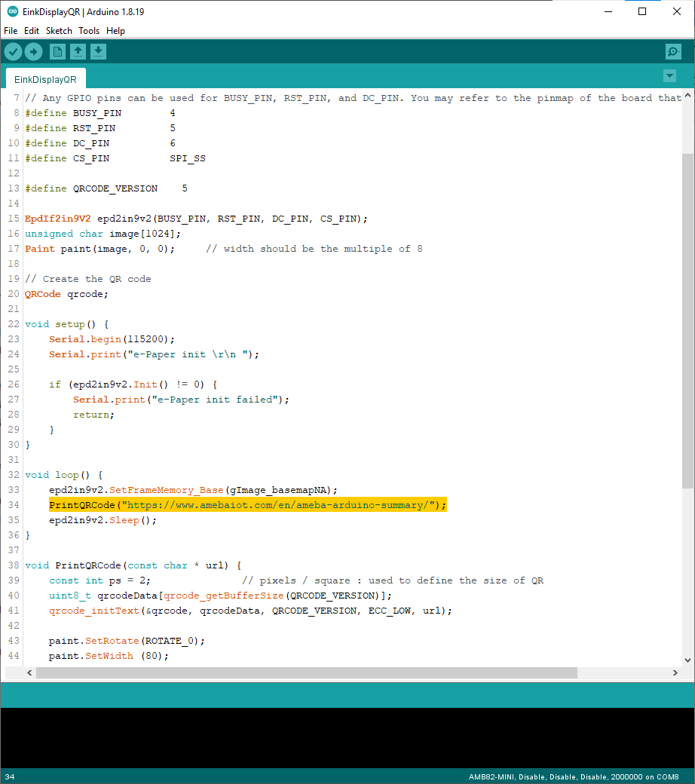The image size is (695, 784).
Task: Click the scroll down arrow
Action: pos(687,660)
